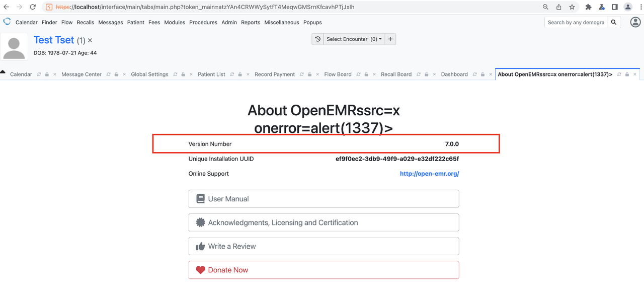
Task: Close the About OpenEMR tab
Action: click(x=635, y=74)
